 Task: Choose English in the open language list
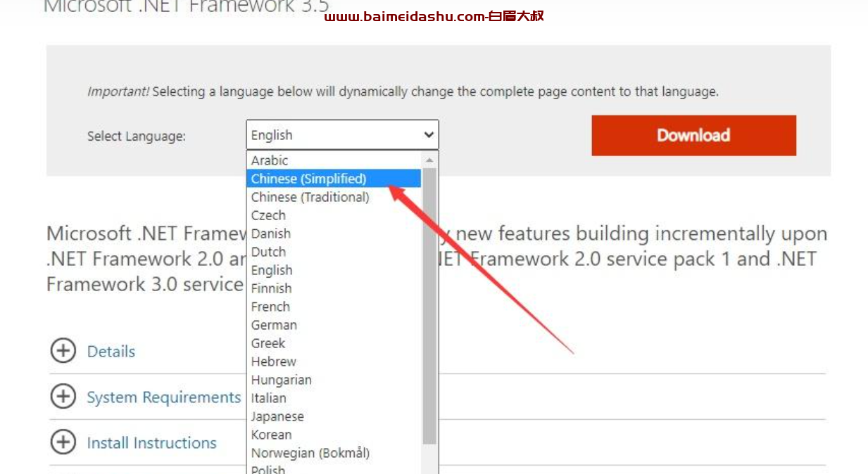pos(334,270)
